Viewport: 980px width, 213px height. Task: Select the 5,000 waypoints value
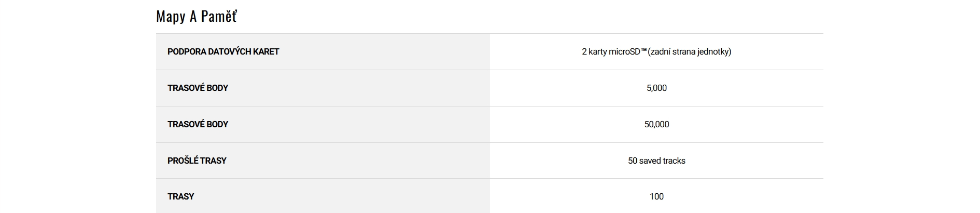point(656,88)
